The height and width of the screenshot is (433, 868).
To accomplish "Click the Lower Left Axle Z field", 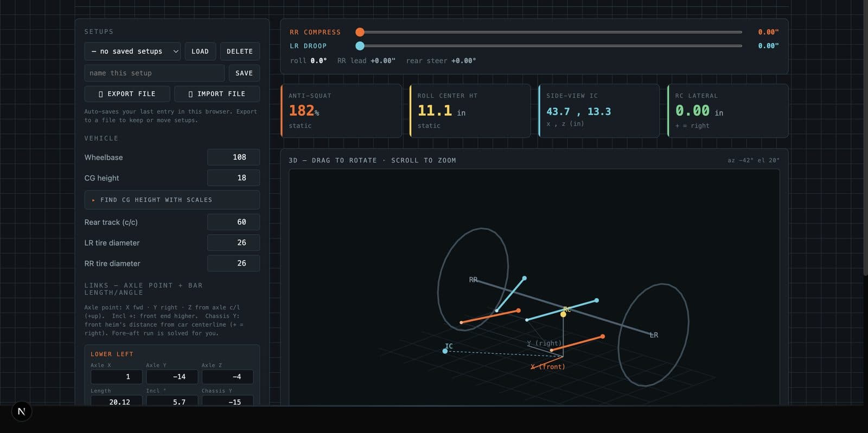I will pos(228,377).
